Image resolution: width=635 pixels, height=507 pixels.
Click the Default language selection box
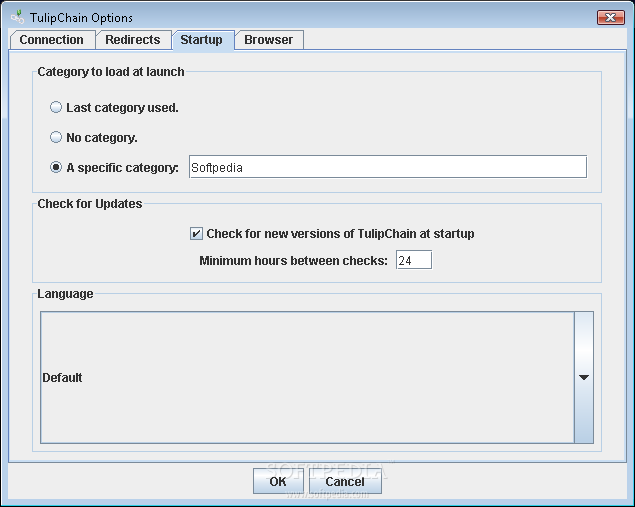(x=306, y=377)
